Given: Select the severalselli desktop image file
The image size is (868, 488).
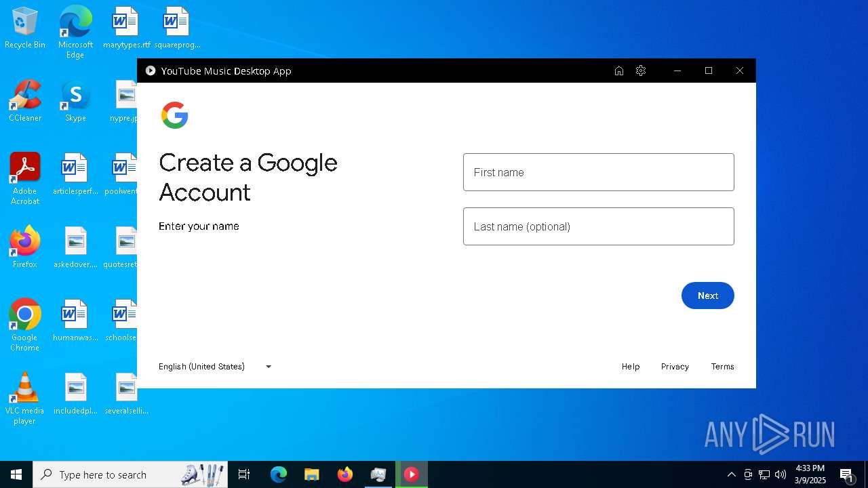Looking at the screenshot, I should pos(126,394).
